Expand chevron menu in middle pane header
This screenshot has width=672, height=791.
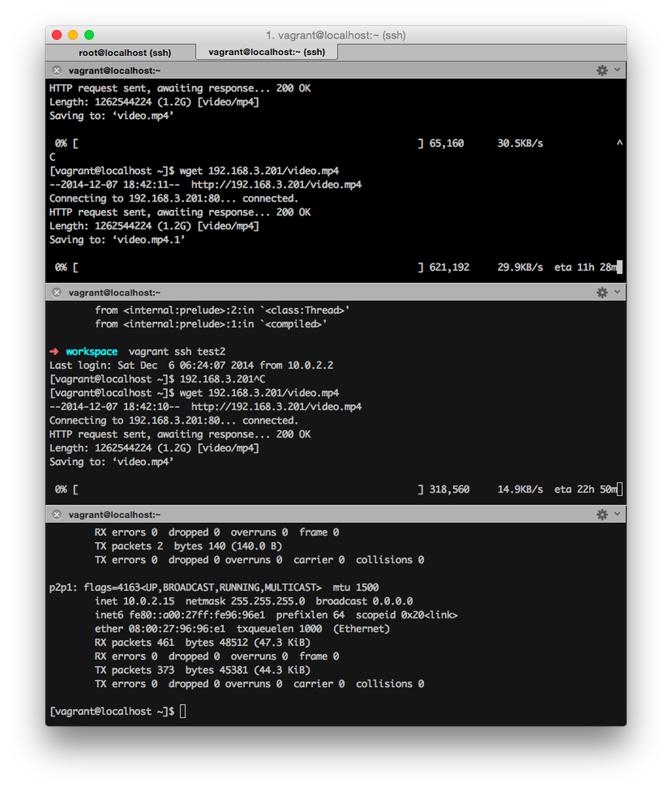pos(617,292)
